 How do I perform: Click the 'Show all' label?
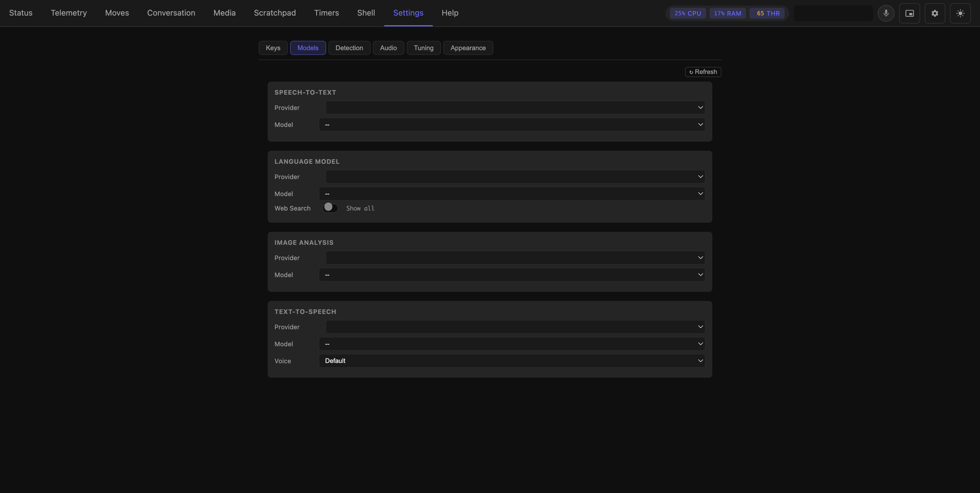pyautogui.click(x=360, y=208)
